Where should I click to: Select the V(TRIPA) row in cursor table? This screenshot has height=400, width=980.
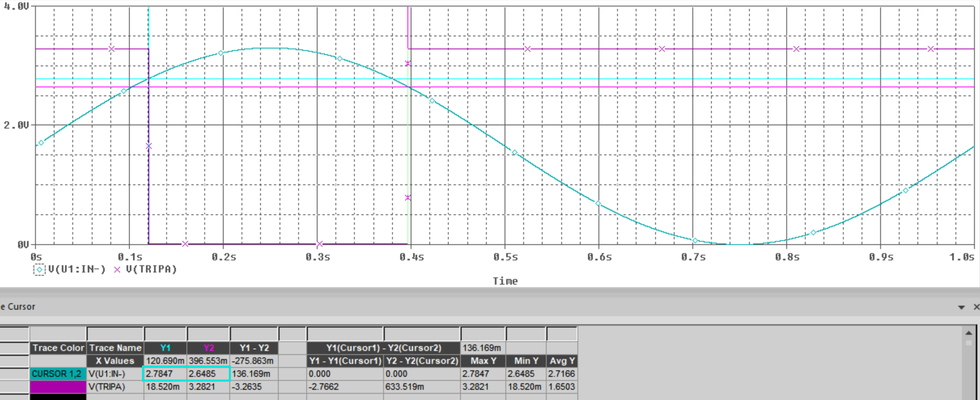(115, 387)
